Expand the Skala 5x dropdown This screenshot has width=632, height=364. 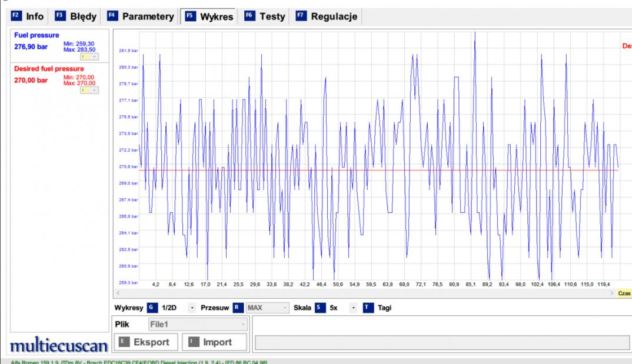[x=353, y=307]
